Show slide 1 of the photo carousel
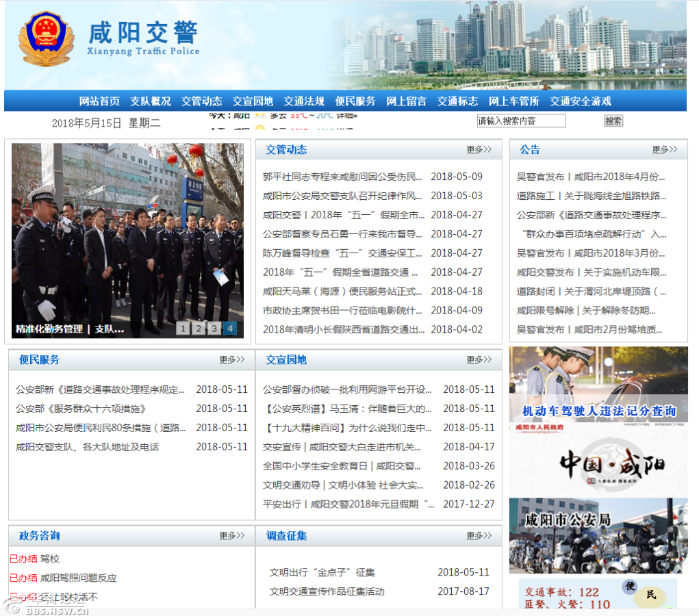The height and width of the screenshot is (616, 699). click(x=183, y=329)
